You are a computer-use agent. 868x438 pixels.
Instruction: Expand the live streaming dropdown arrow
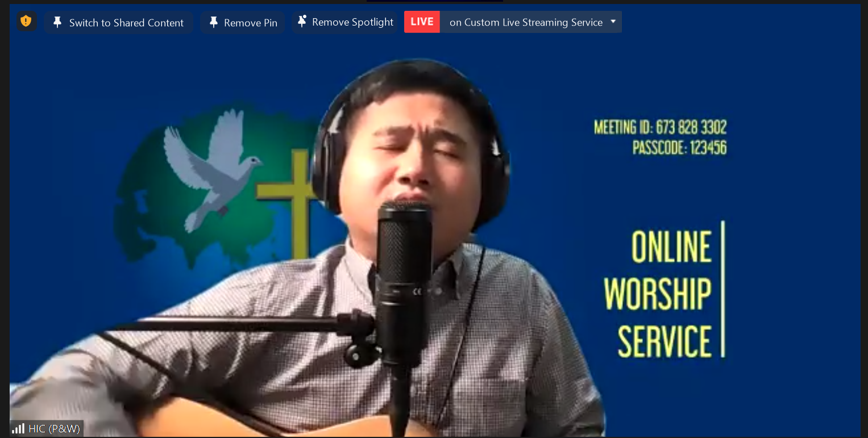(613, 22)
